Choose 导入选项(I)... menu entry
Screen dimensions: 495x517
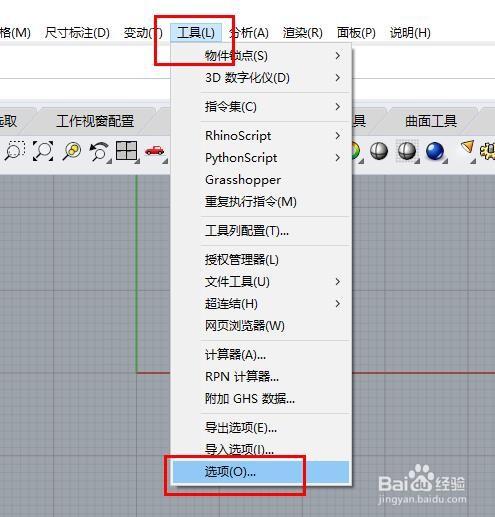(261, 450)
